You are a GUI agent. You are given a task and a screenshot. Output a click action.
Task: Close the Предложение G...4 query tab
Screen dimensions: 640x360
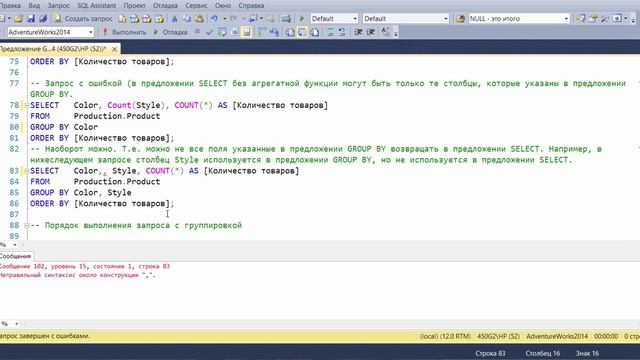point(114,49)
